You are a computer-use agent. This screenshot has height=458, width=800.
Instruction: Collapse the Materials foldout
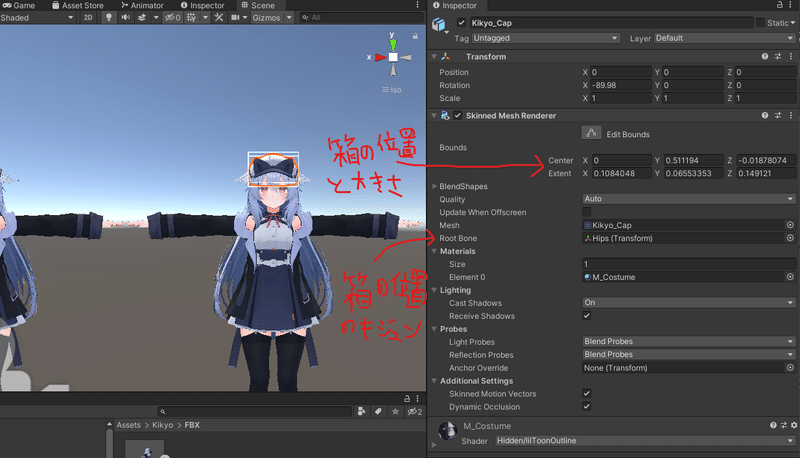(x=434, y=251)
